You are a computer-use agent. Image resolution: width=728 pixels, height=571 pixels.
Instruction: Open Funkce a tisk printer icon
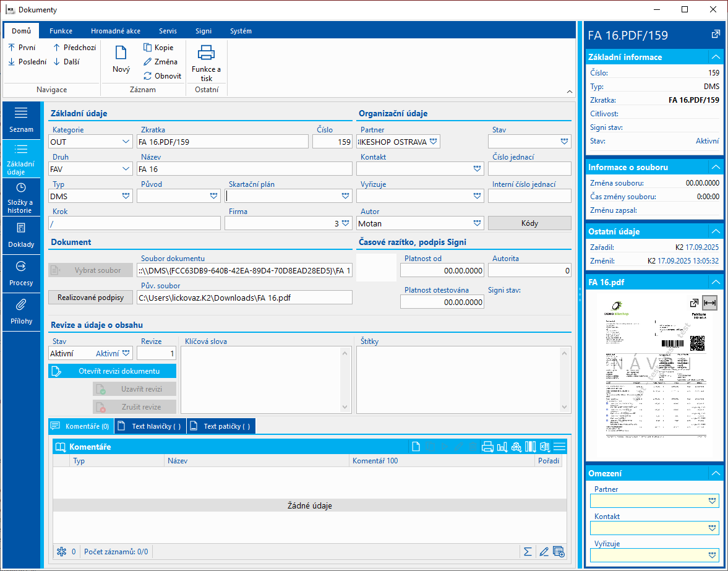pyautogui.click(x=206, y=53)
